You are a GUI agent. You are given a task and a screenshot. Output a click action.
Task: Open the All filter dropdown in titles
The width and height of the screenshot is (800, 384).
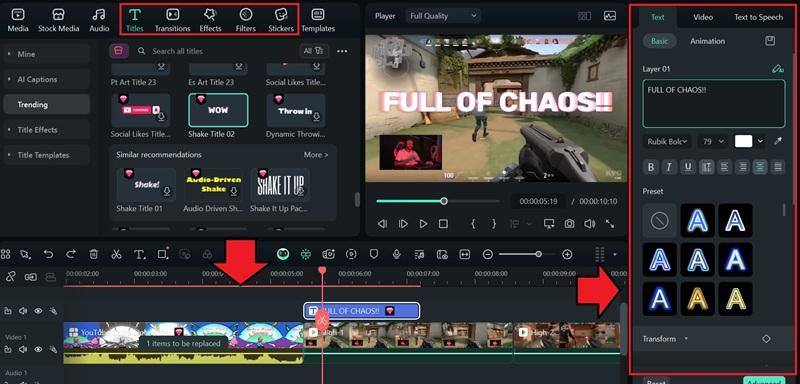tap(314, 51)
